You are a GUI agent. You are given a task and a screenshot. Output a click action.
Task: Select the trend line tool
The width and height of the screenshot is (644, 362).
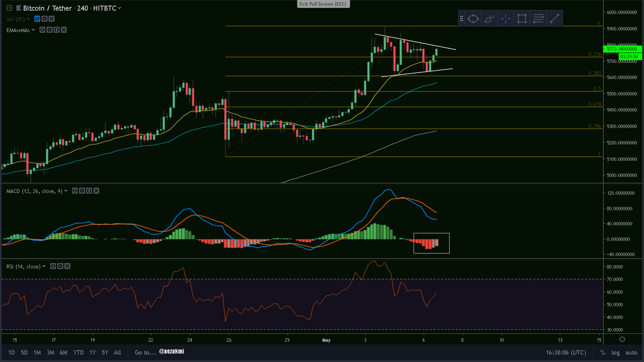tap(554, 19)
